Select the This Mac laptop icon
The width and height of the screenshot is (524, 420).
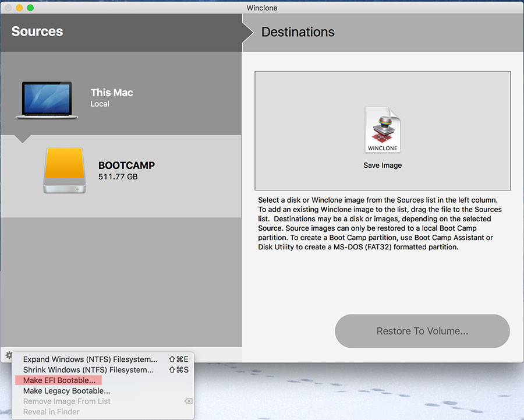47,100
